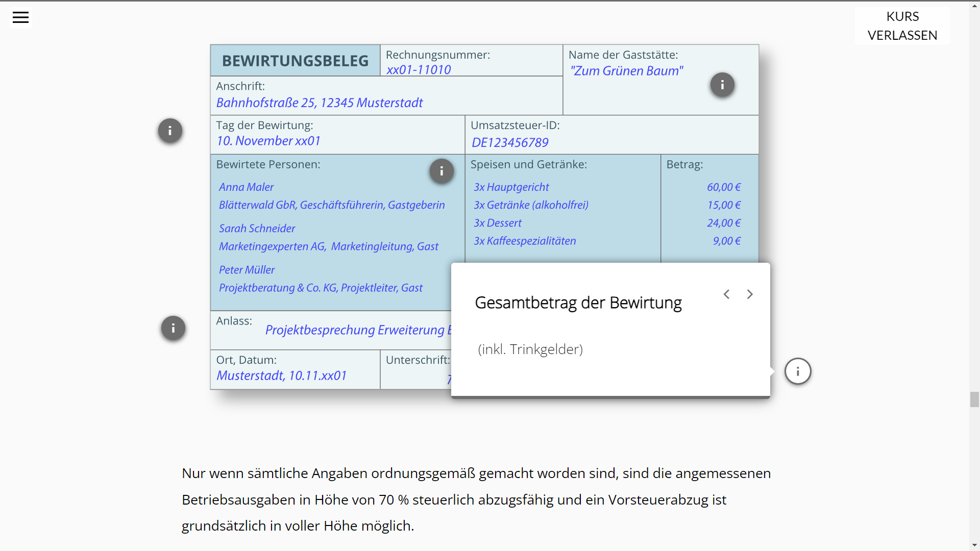The image size is (980, 551).
Task: Open the hamburger navigation menu
Action: pyautogui.click(x=20, y=17)
